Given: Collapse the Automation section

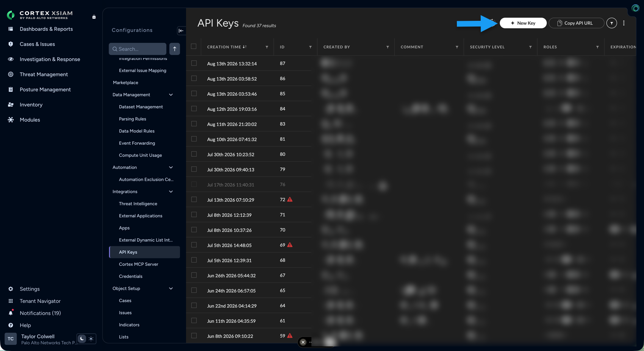Looking at the screenshot, I should 171,167.
